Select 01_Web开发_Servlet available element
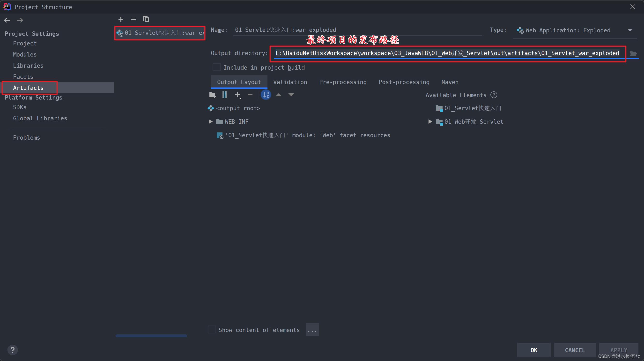The image size is (644, 361). point(469,122)
